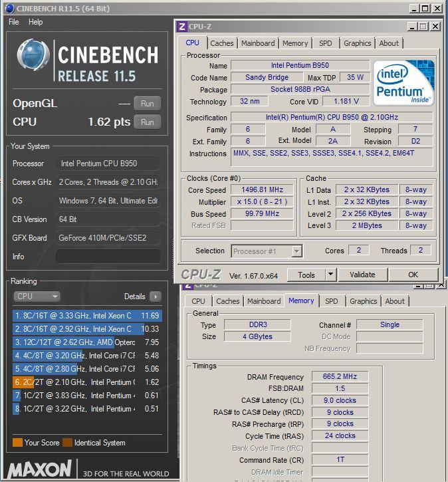Click the Validate button in CPU-Z
This screenshot has height=482, width=448.
click(362, 275)
